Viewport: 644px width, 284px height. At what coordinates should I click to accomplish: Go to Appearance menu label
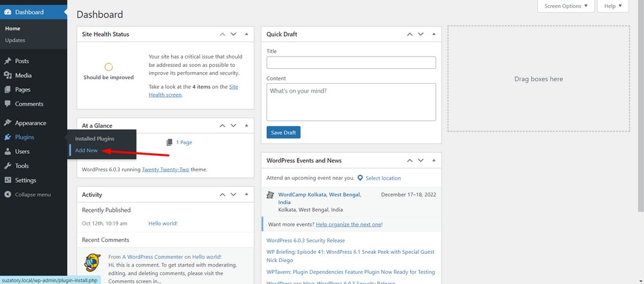(31, 123)
